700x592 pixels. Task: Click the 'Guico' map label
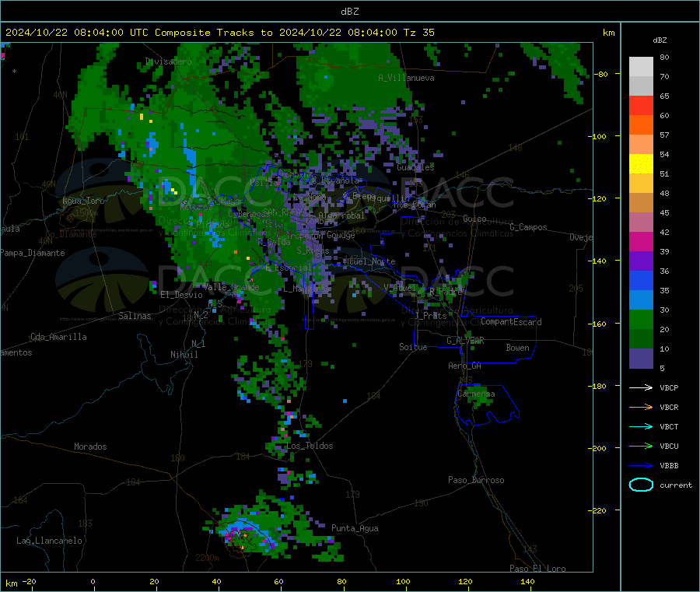pos(474,219)
